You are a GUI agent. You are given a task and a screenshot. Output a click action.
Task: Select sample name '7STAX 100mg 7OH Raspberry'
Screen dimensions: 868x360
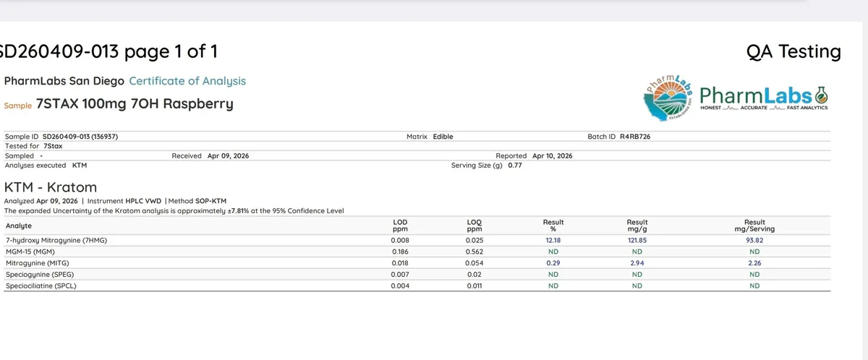coord(135,103)
